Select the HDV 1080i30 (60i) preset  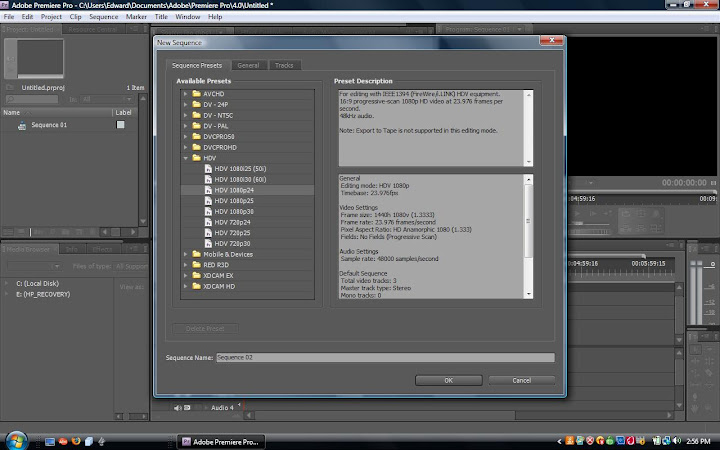coord(240,180)
